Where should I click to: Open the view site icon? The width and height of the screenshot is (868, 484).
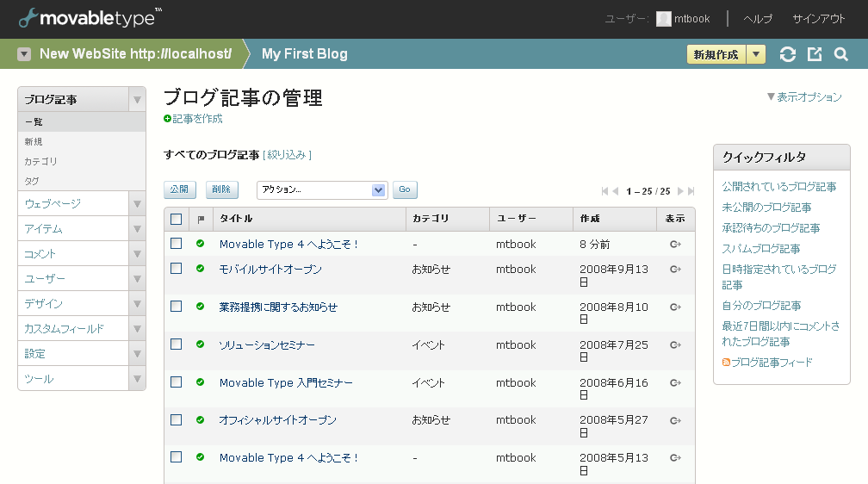[815, 54]
